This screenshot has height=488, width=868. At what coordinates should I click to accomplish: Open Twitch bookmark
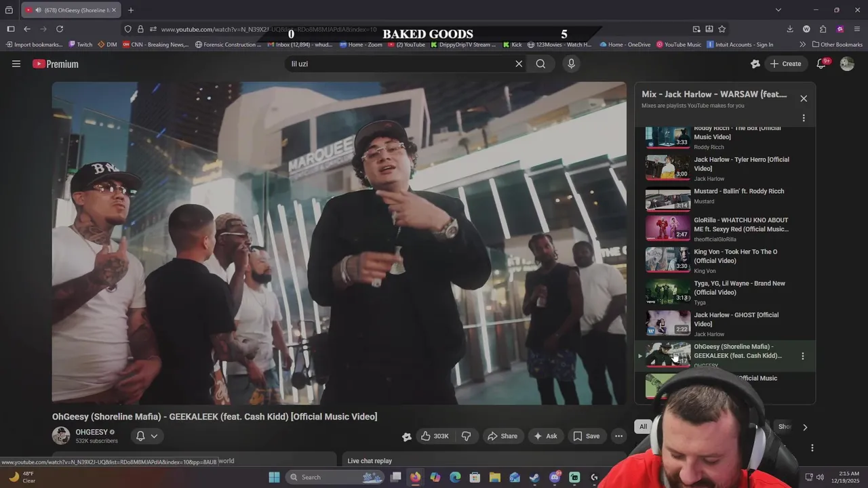click(81, 45)
